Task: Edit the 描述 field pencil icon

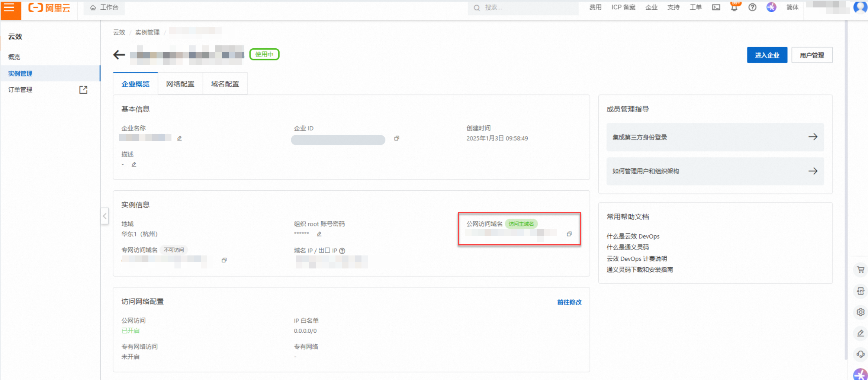Action: (134, 164)
